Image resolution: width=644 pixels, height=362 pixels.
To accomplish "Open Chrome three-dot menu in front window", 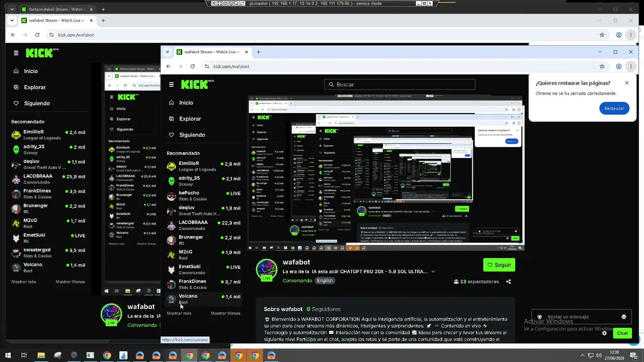I will pyautogui.click(x=631, y=66).
